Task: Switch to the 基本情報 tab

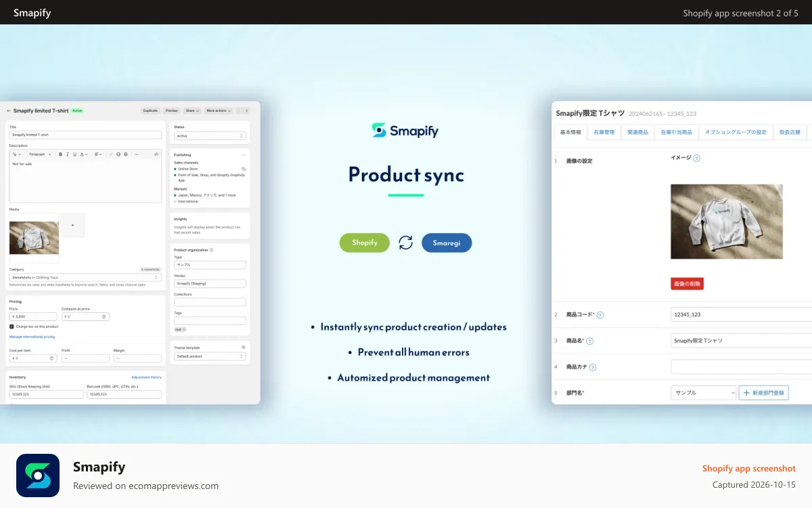Action: 570,132
